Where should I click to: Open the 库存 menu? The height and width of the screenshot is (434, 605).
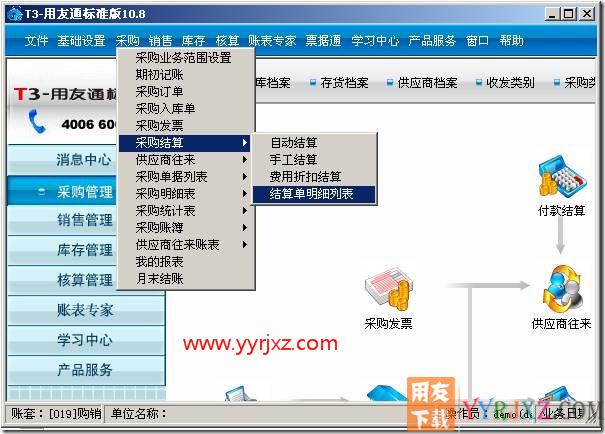click(x=194, y=41)
